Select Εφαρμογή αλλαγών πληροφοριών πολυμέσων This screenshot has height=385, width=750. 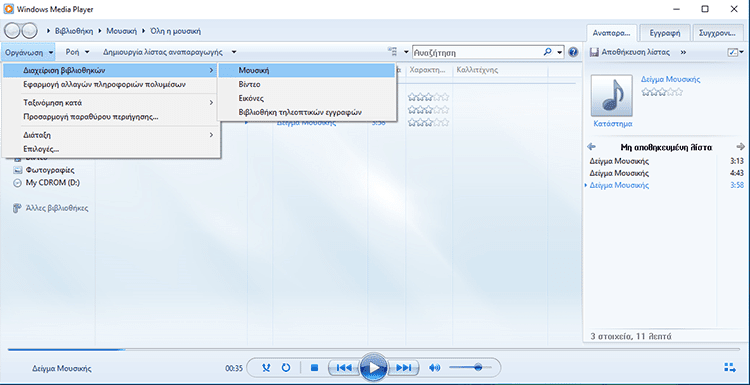click(x=111, y=85)
